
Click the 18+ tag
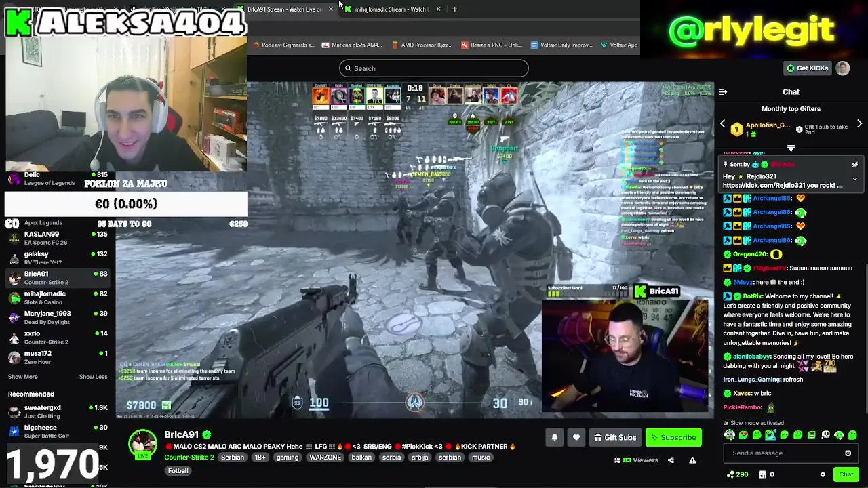click(260, 457)
